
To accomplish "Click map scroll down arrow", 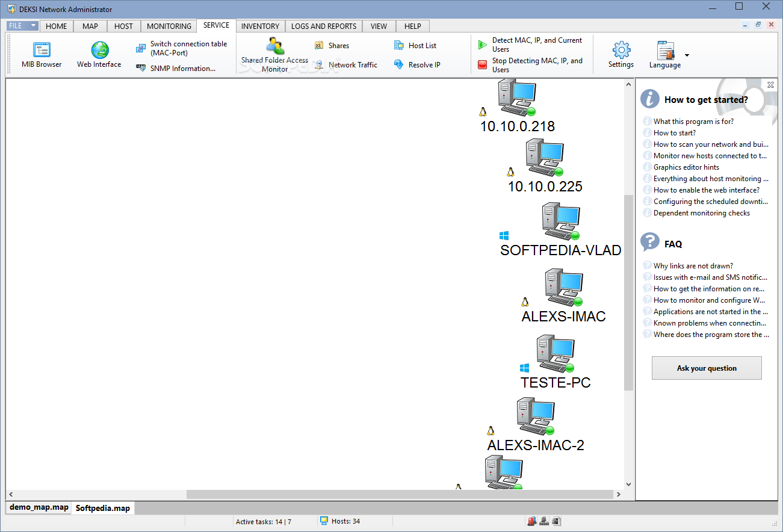I will click(x=628, y=484).
